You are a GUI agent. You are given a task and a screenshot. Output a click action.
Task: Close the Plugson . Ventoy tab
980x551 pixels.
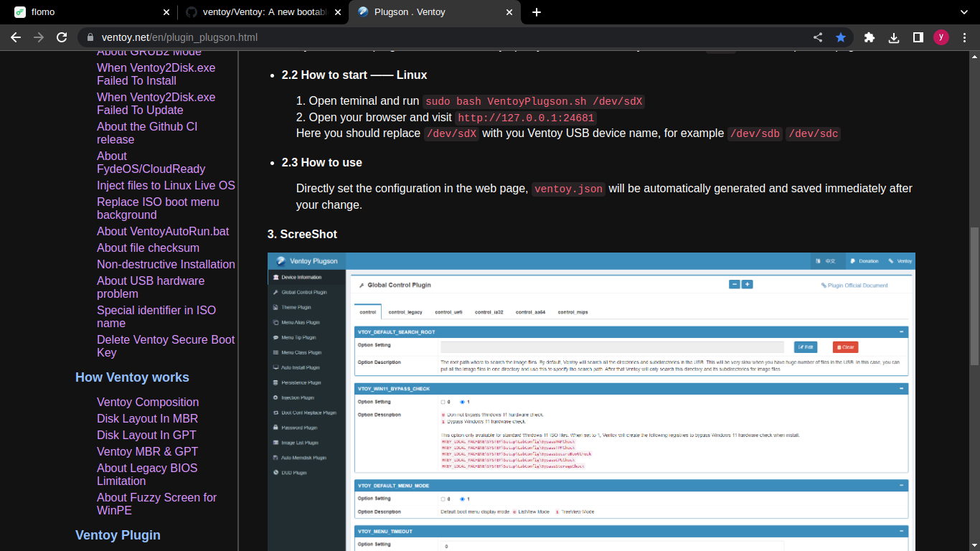point(509,12)
